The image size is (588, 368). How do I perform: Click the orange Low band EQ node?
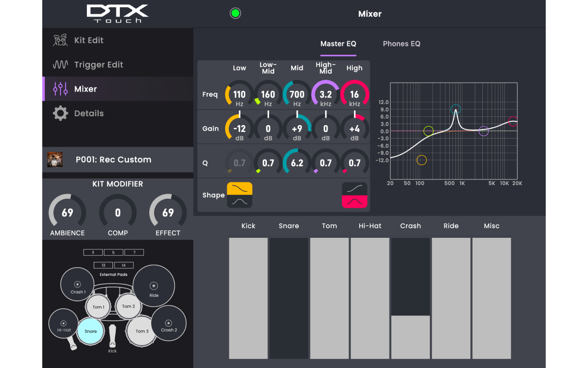pyautogui.click(x=422, y=160)
